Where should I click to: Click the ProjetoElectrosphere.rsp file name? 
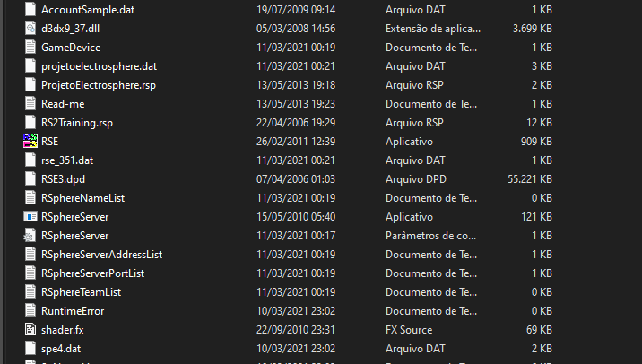click(99, 85)
